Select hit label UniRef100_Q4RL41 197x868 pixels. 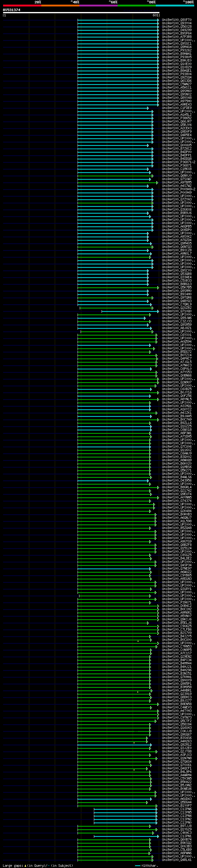tap(176, 860)
